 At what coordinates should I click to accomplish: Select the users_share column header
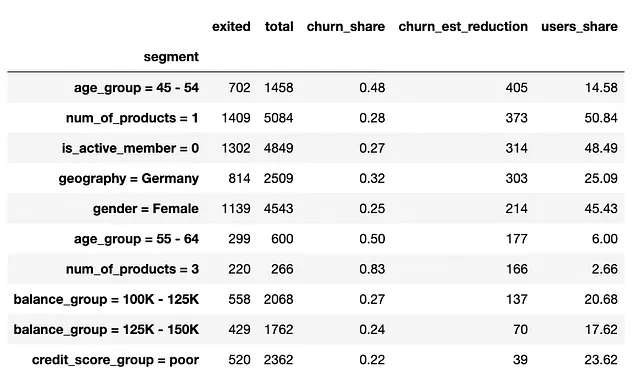coord(579,27)
